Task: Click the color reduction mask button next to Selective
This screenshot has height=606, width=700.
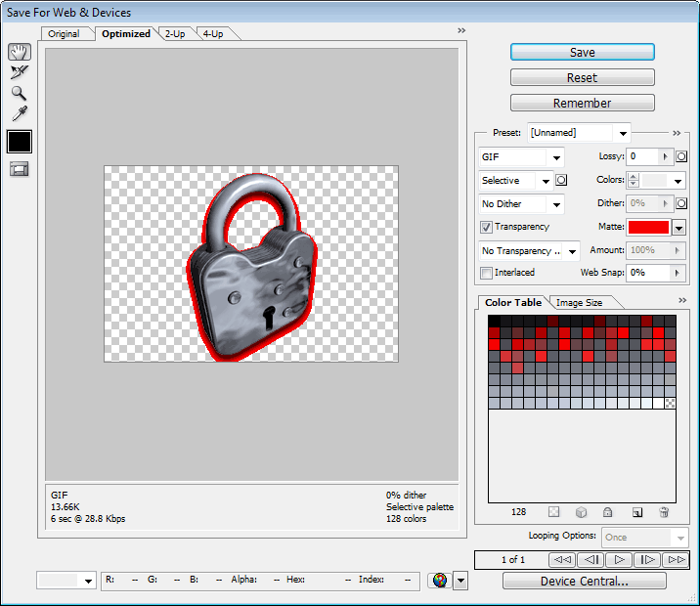Action: (561, 180)
